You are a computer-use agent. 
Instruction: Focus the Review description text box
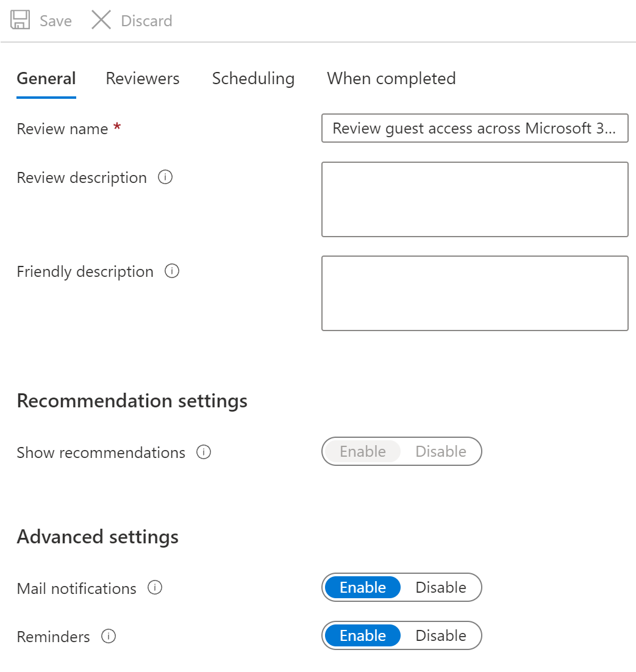[x=474, y=199]
